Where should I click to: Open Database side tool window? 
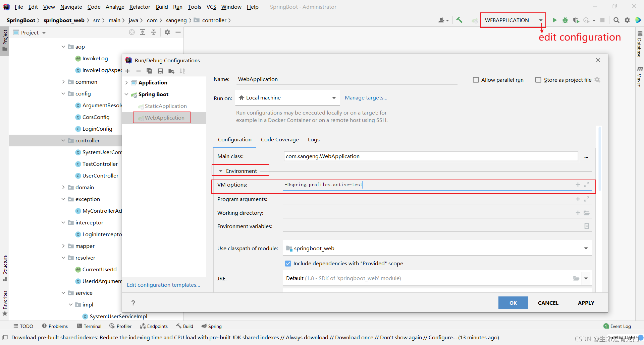(639, 44)
